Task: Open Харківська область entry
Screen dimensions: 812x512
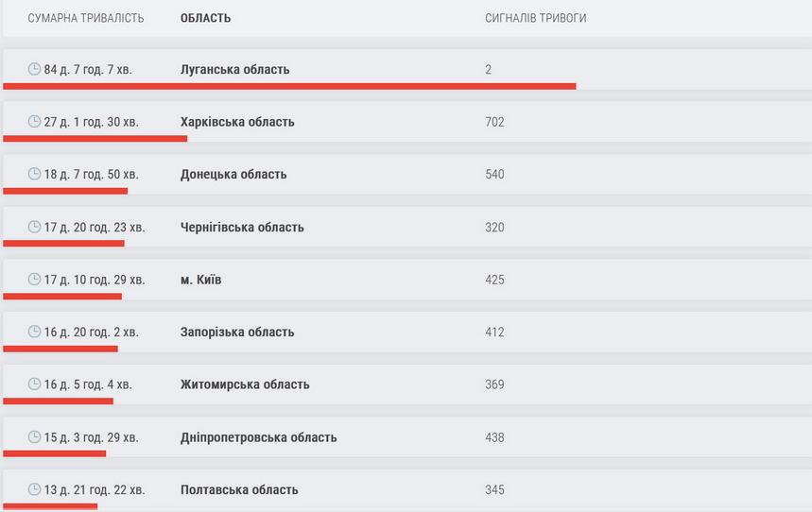Action: [x=237, y=122]
